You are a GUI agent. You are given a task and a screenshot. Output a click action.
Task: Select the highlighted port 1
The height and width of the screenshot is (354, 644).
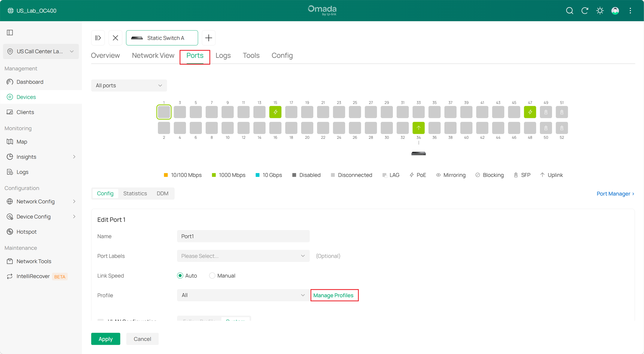pos(164,112)
